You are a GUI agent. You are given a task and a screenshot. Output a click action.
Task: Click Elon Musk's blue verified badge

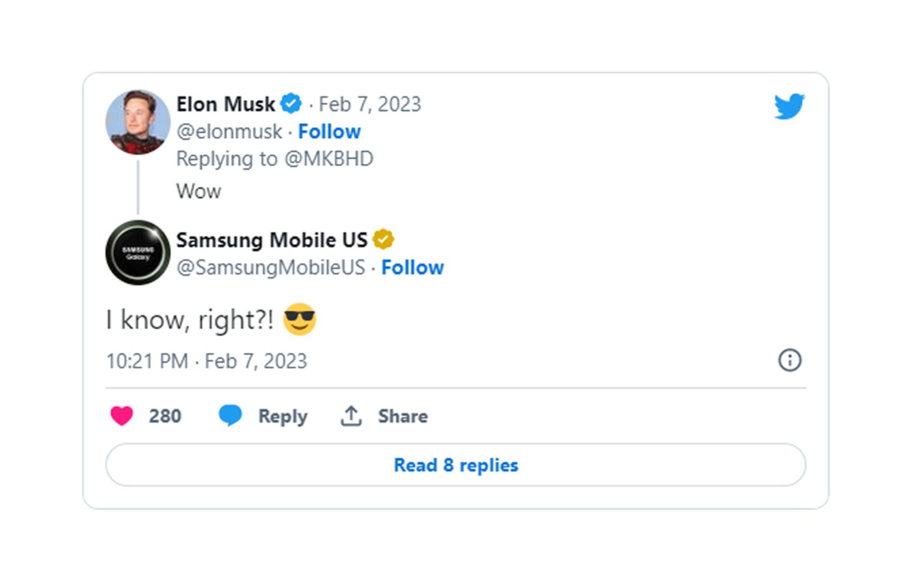[291, 104]
